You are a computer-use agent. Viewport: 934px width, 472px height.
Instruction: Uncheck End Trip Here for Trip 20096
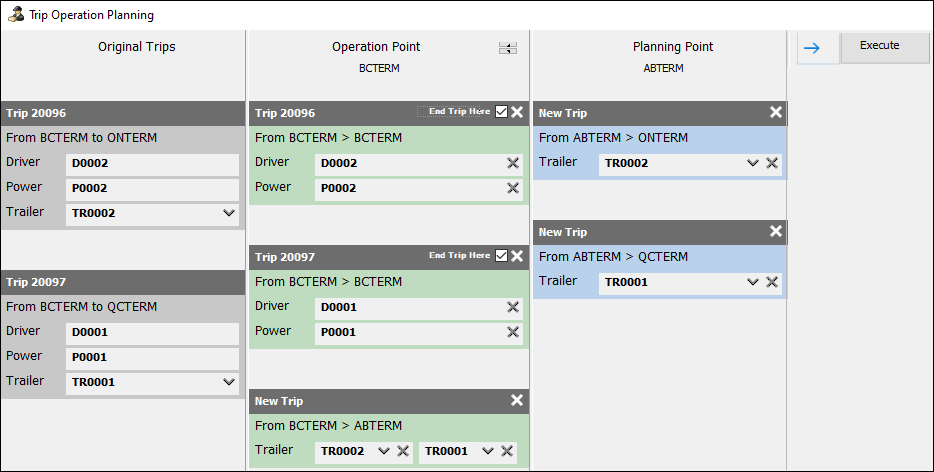click(501, 112)
